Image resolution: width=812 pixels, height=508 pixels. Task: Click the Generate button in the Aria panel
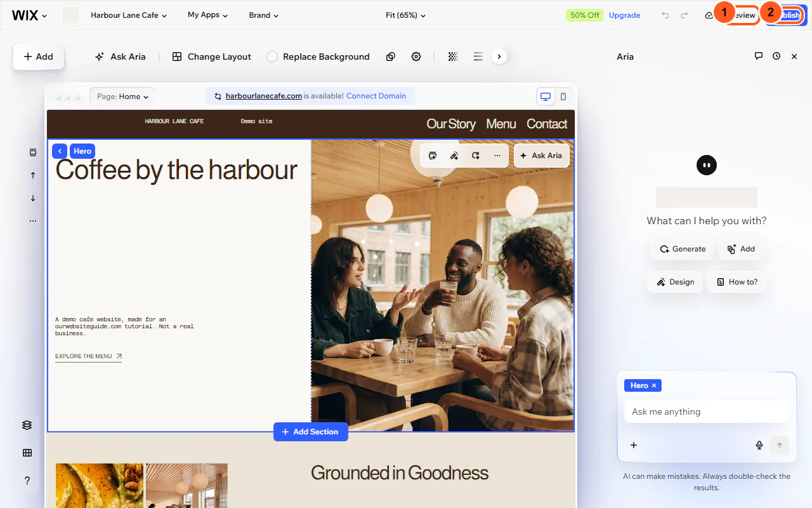pos(683,249)
